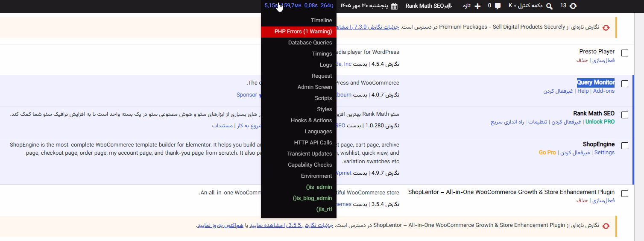Choose Request in the dropdown menu

coord(299,76)
